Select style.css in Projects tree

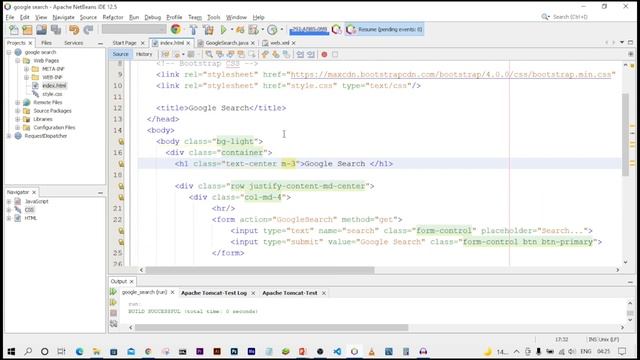coord(52,94)
